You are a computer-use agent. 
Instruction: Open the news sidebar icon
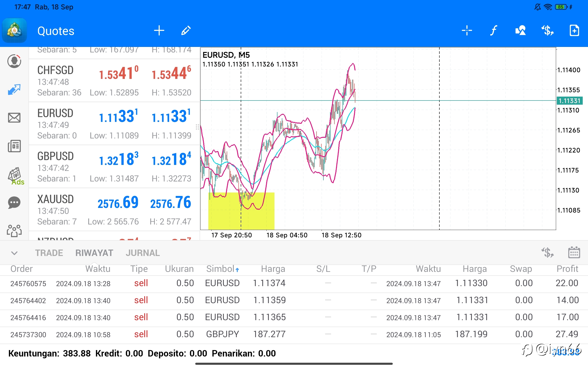(x=14, y=146)
